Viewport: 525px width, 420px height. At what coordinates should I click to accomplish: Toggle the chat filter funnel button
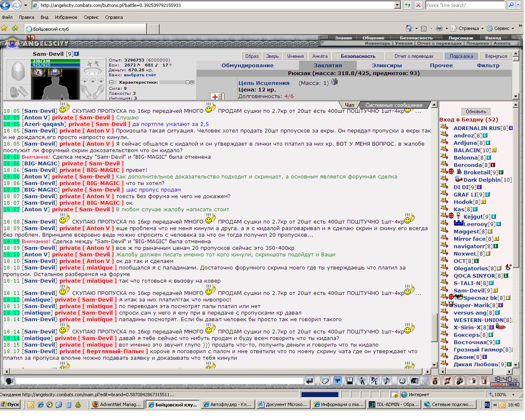pos(338,381)
